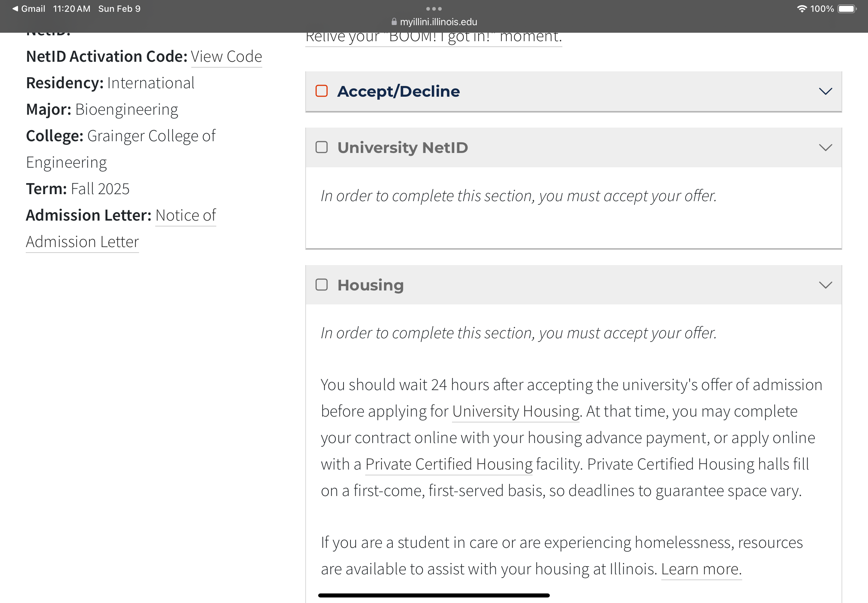This screenshot has height=603, width=868.
Task: Tap the home indicator bar
Action: point(434,595)
